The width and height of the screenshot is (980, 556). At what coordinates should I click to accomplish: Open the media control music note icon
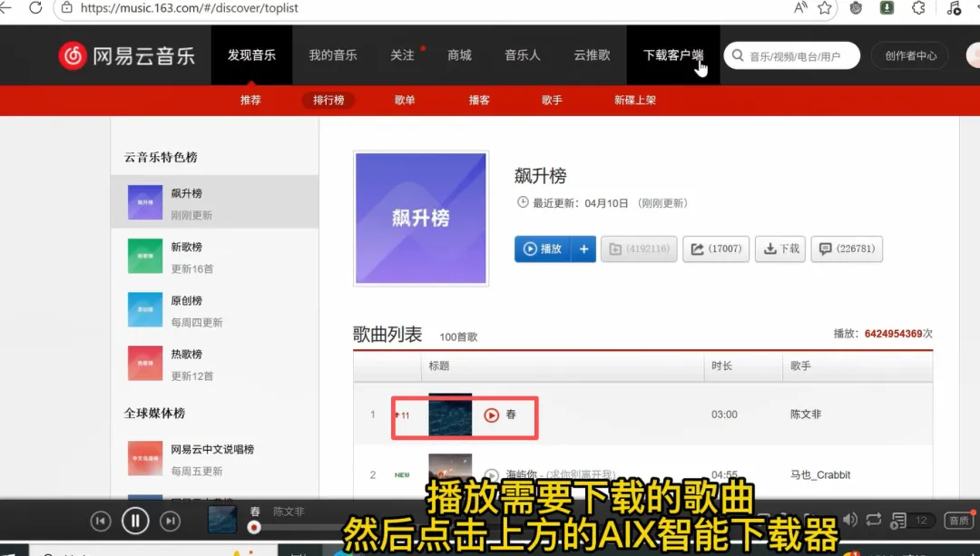pyautogui.click(x=953, y=7)
